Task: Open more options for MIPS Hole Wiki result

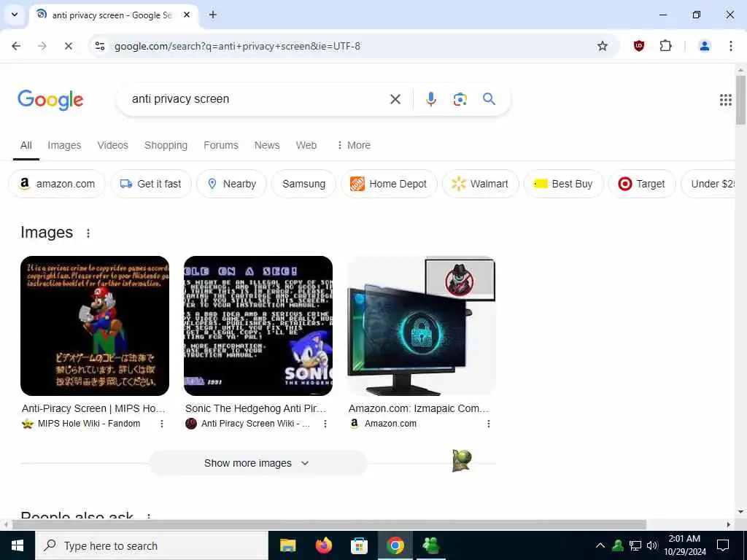Action: point(162,424)
